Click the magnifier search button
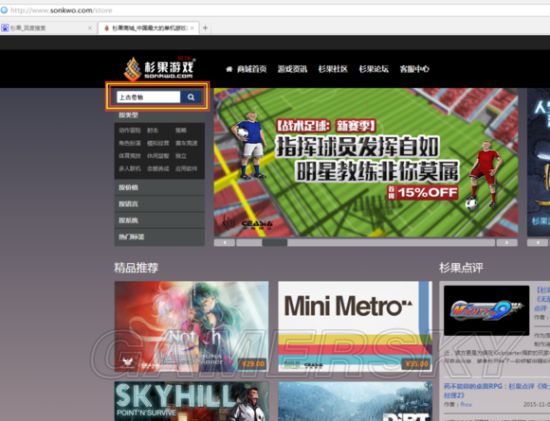Image resolution: width=550 pixels, height=421 pixels. pyautogui.click(x=191, y=97)
